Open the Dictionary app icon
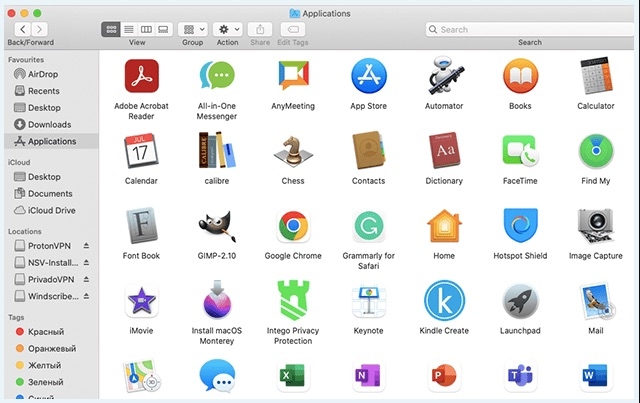640x403 pixels. point(444,150)
